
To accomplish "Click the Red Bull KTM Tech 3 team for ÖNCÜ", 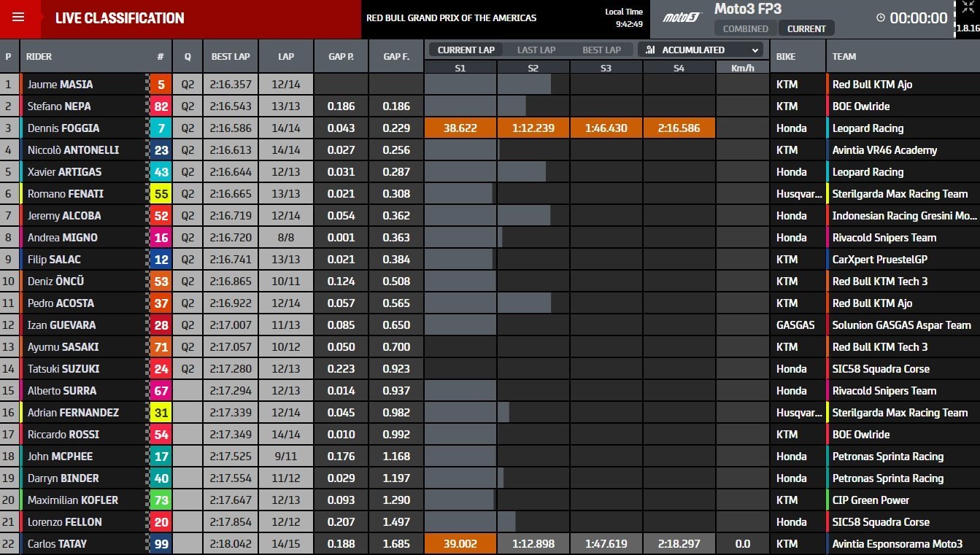I will coord(880,281).
